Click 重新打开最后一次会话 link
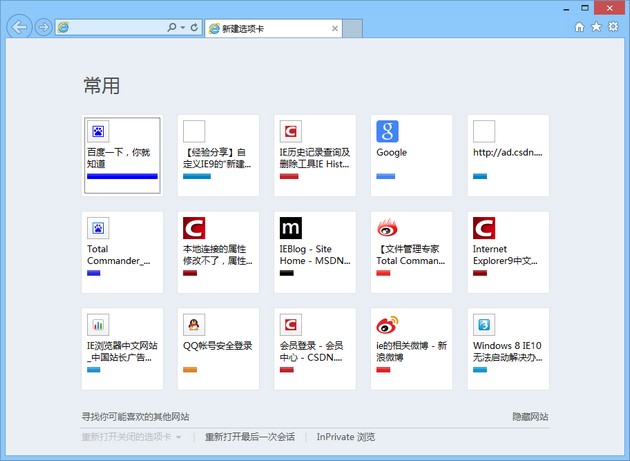 pos(250,437)
